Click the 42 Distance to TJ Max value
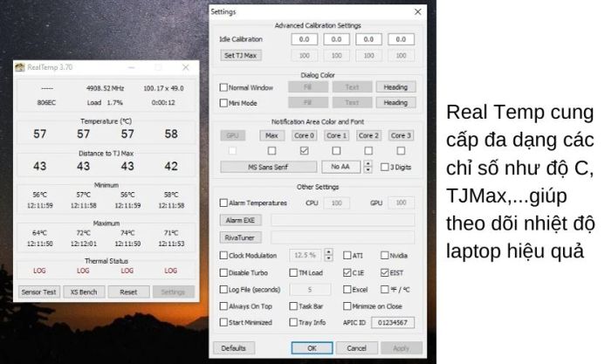 pos(171,167)
